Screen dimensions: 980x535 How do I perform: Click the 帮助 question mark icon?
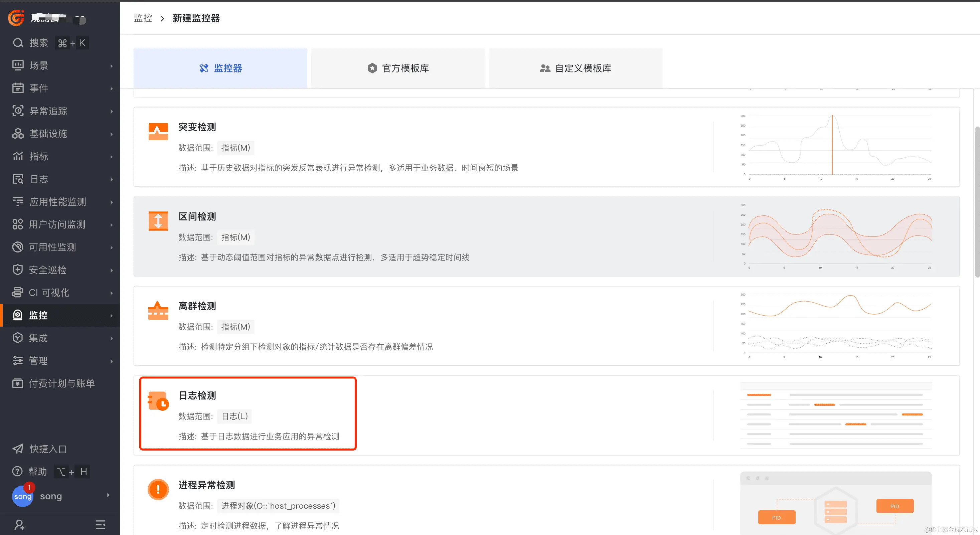pyautogui.click(x=17, y=472)
